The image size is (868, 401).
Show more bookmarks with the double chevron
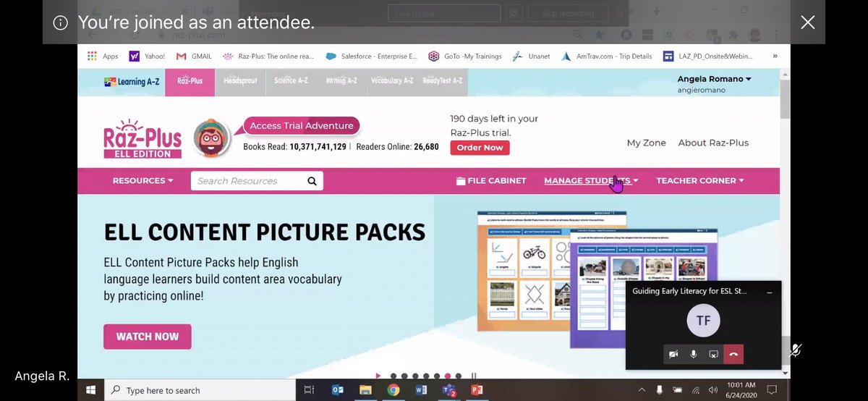click(x=775, y=56)
